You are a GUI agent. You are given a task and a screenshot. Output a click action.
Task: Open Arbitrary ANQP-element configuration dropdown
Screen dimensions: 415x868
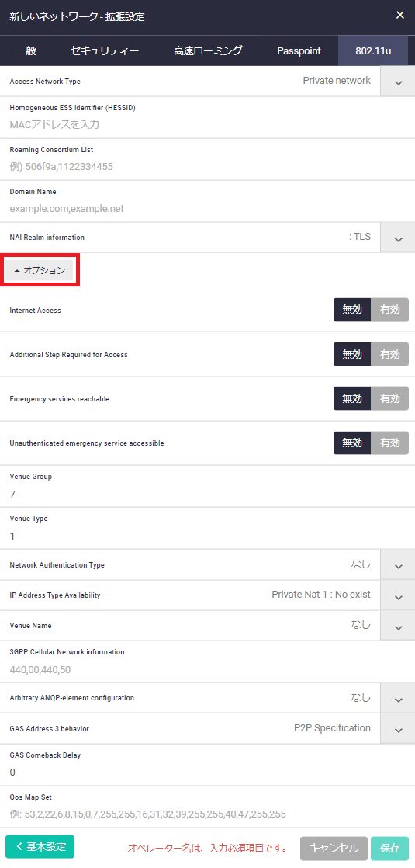click(398, 700)
